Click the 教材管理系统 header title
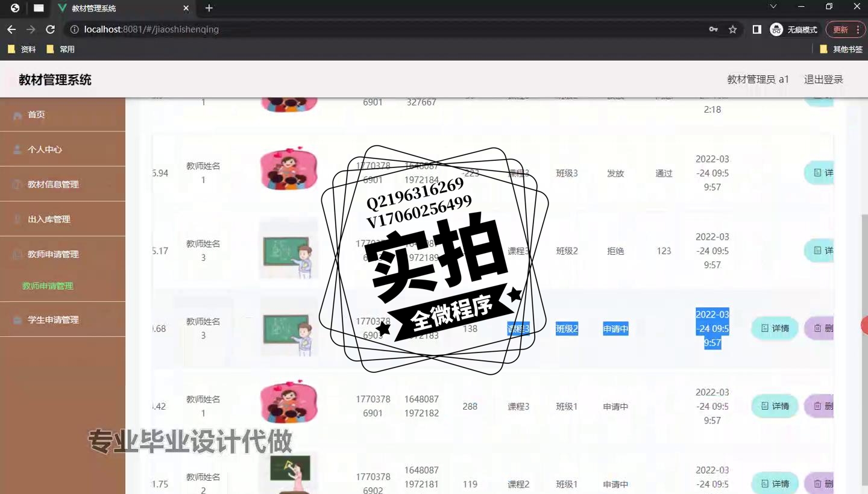Screen dimensions: 868x494 coord(55,80)
